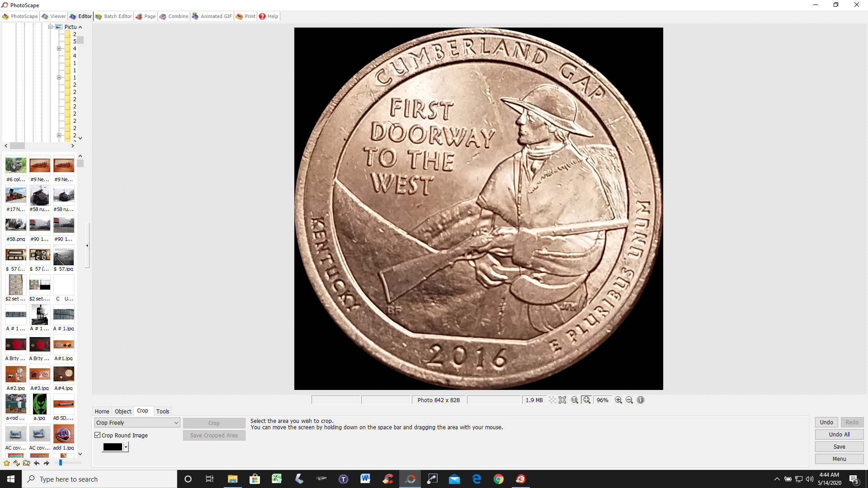Click the Menu button
The width and height of the screenshot is (868, 488).
click(x=839, y=459)
